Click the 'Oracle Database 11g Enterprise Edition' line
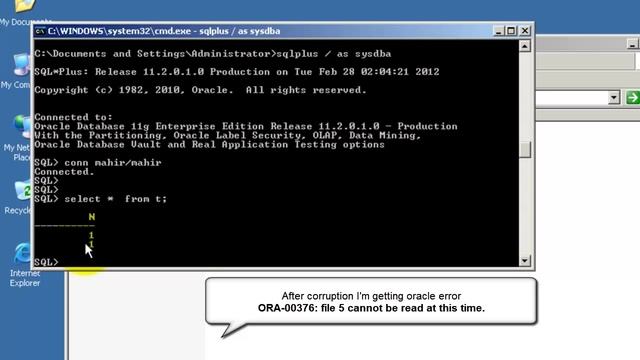Viewport: 640px width, 360px height. pyautogui.click(x=246, y=127)
